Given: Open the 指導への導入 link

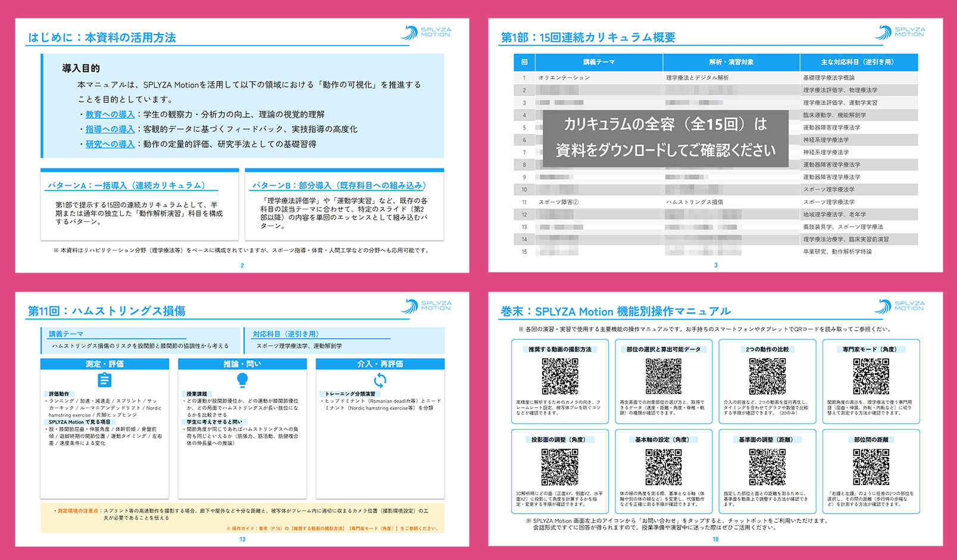Looking at the screenshot, I should tap(110, 129).
